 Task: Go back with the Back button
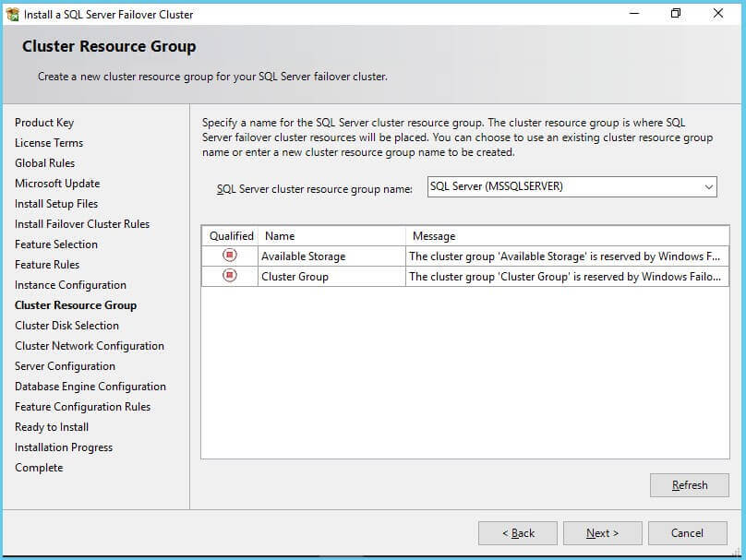(x=517, y=533)
